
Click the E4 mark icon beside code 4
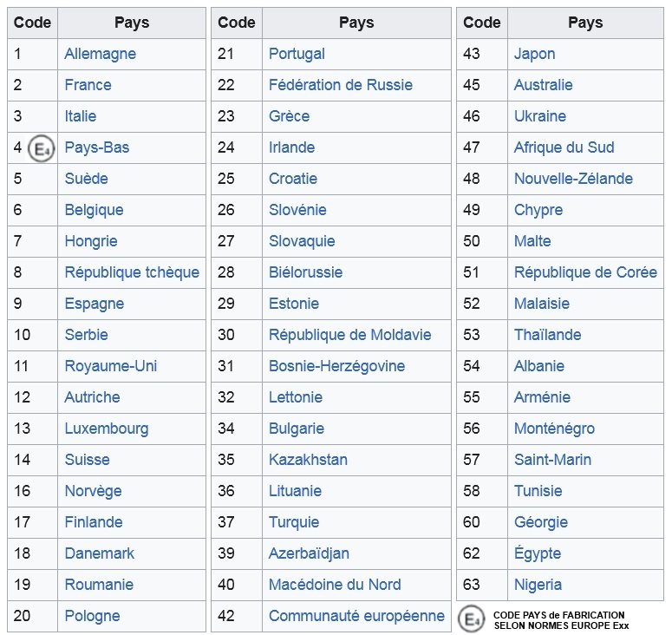[x=41, y=148]
